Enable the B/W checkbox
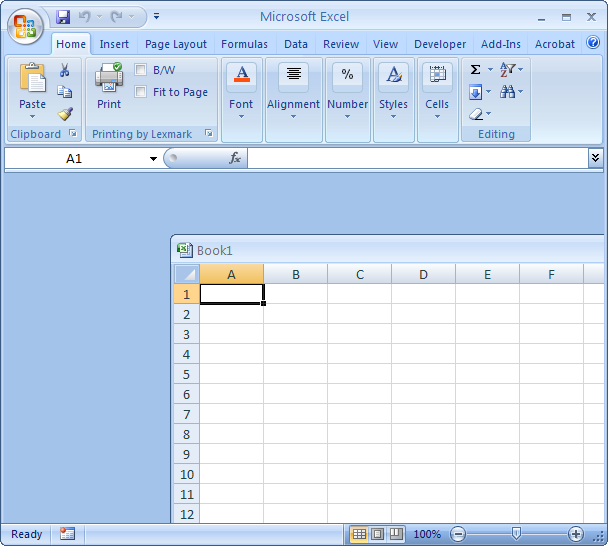Viewport: 608px width, 546px height. coord(141,70)
